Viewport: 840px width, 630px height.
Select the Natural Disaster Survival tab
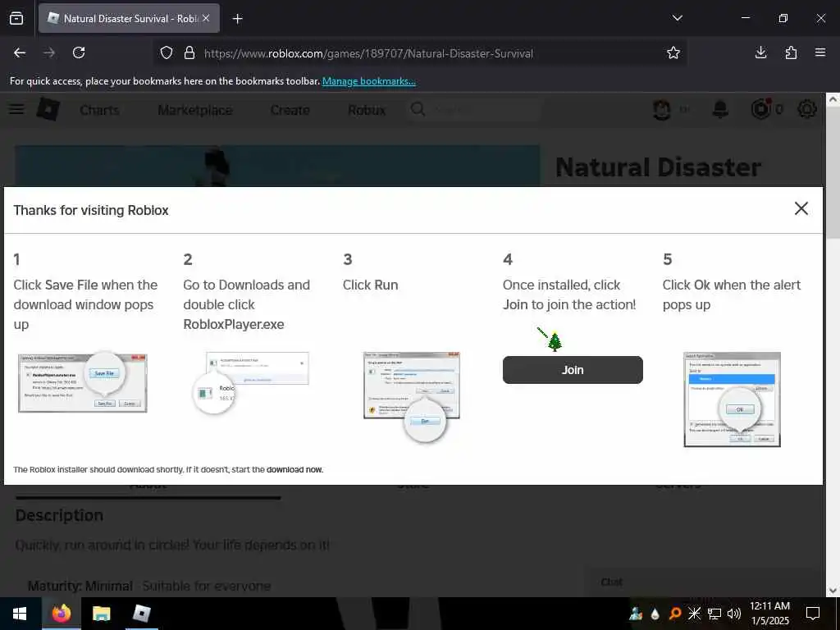(x=129, y=18)
